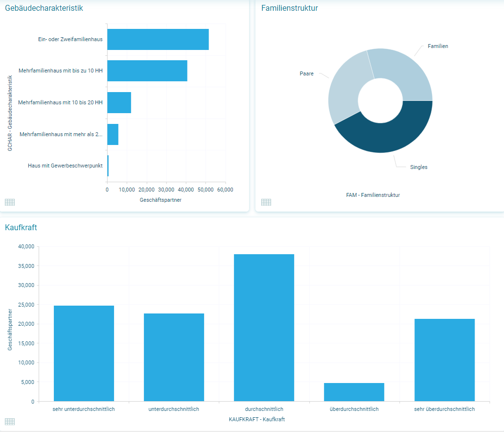Click the Mehrfamilienhaus mit 10 bis 20 HH label
Screen dimensions: 504x432
coord(60,102)
